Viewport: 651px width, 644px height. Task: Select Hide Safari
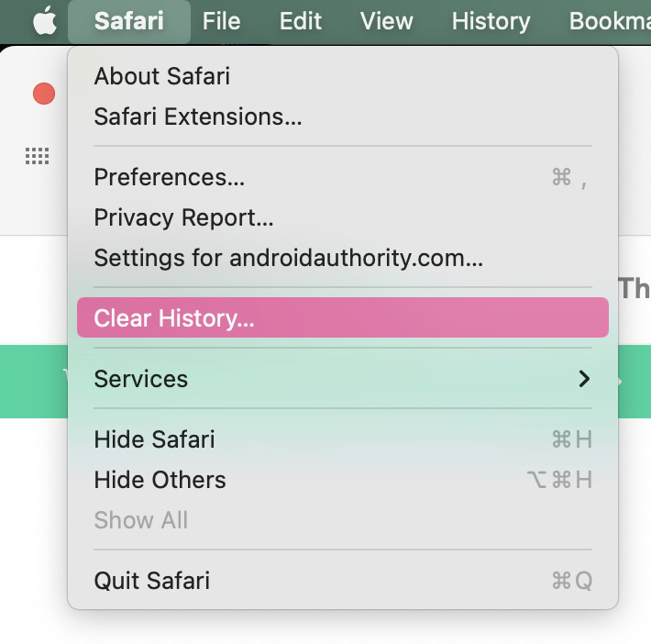[x=155, y=439]
